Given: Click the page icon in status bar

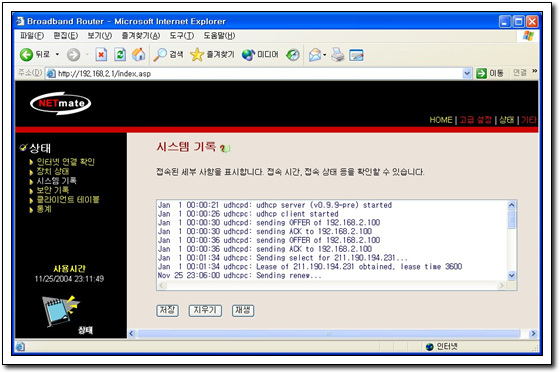Looking at the screenshot, I should coord(20,347).
